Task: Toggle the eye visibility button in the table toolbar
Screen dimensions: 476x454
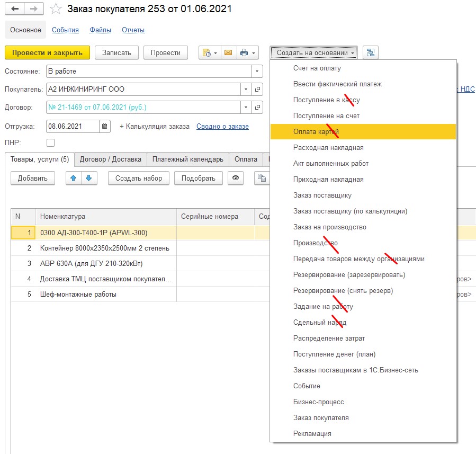Action: point(236,178)
